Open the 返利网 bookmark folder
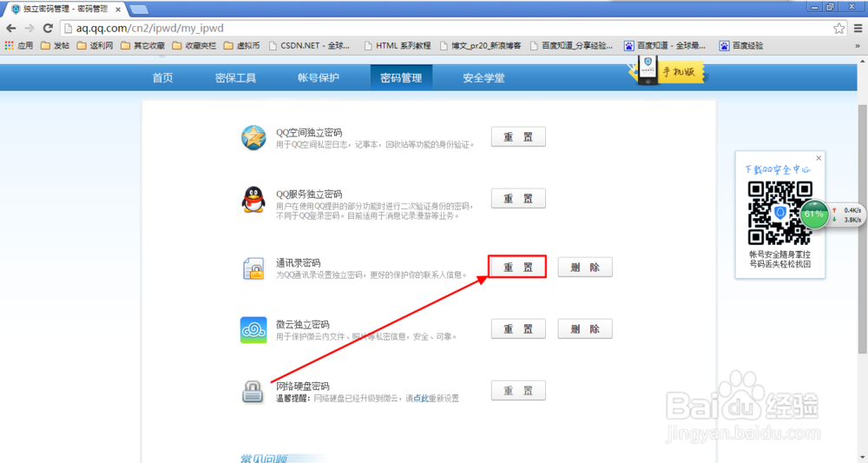 click(95, 45)
